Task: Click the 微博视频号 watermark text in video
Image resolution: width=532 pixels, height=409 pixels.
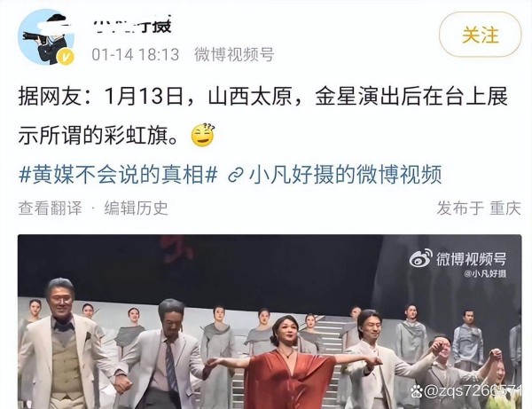Action: [471, 259]
